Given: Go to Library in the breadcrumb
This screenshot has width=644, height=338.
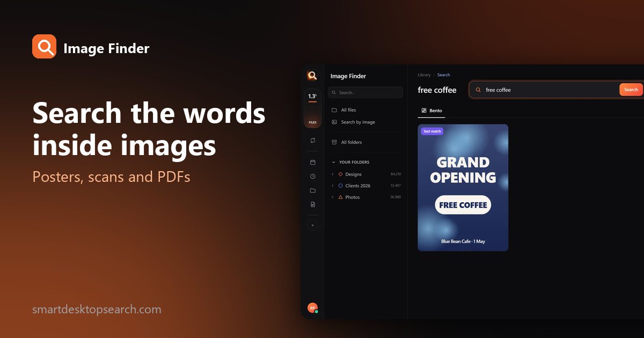Looking at the screenshot, I should point(424,75).
